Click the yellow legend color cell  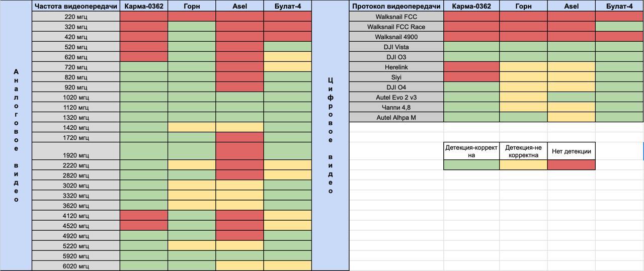point(523,165)
